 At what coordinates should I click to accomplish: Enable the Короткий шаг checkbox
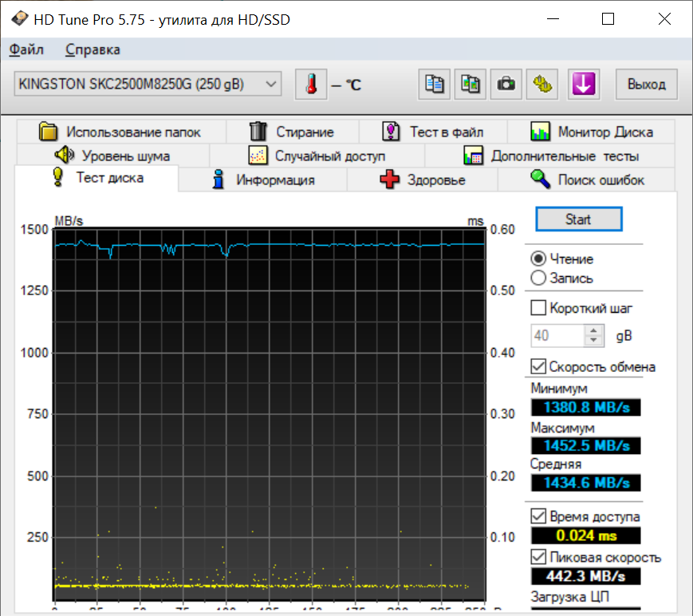coord(537,308)
